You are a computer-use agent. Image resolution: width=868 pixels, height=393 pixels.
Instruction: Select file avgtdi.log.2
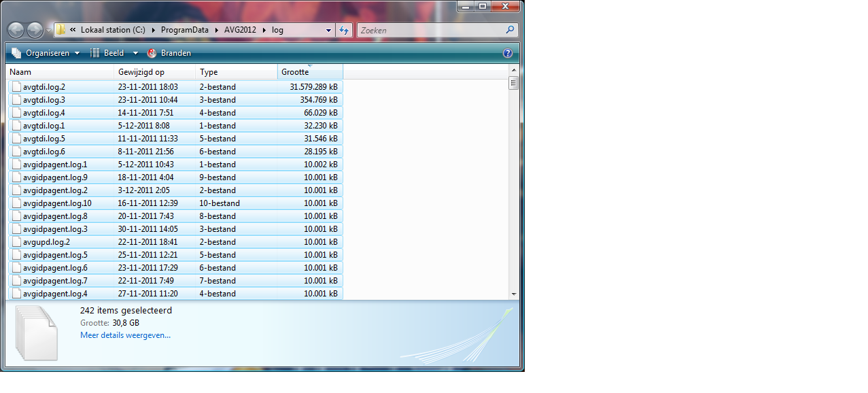(x=175, y=87)
